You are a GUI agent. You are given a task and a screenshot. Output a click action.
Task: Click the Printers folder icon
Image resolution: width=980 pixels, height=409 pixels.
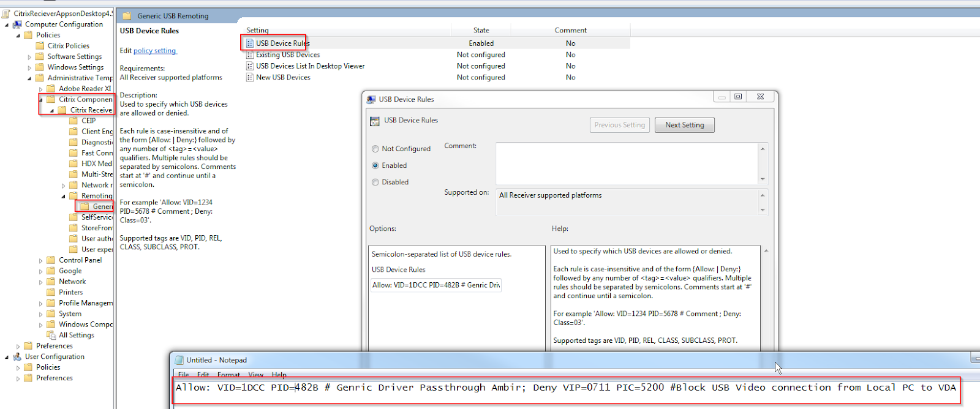coord(51,292)
